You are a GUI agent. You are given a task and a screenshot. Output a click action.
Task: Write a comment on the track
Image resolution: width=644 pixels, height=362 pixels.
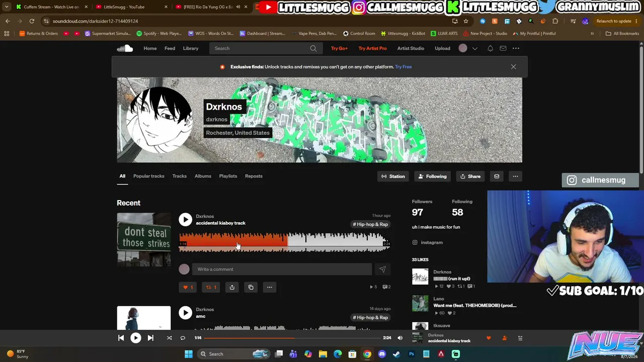click(x=282, y=269)
